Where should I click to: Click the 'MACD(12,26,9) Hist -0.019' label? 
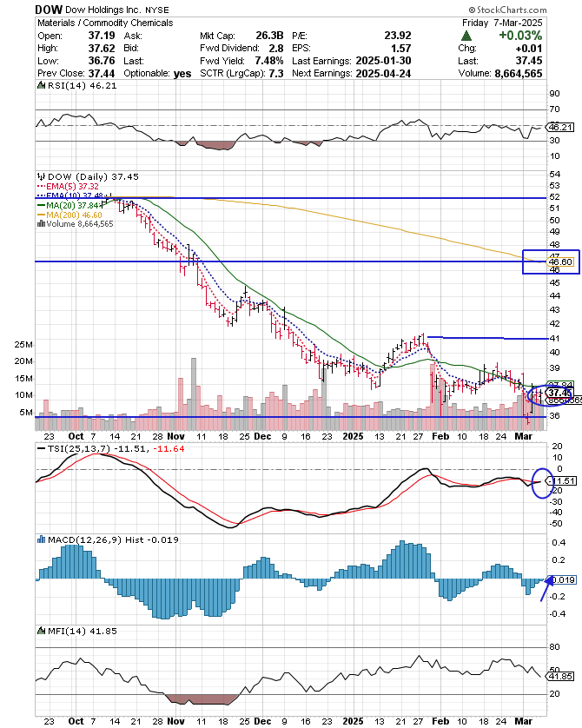click(113, 539)
